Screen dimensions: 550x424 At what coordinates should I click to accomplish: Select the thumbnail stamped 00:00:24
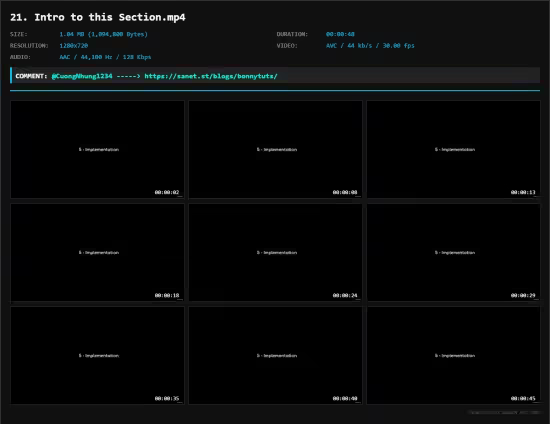click(275, 253)
